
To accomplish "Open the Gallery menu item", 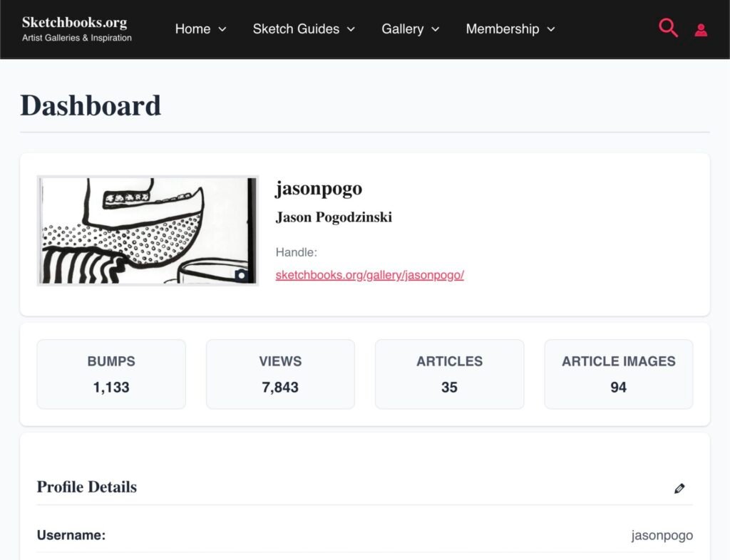I will point(402,29).
